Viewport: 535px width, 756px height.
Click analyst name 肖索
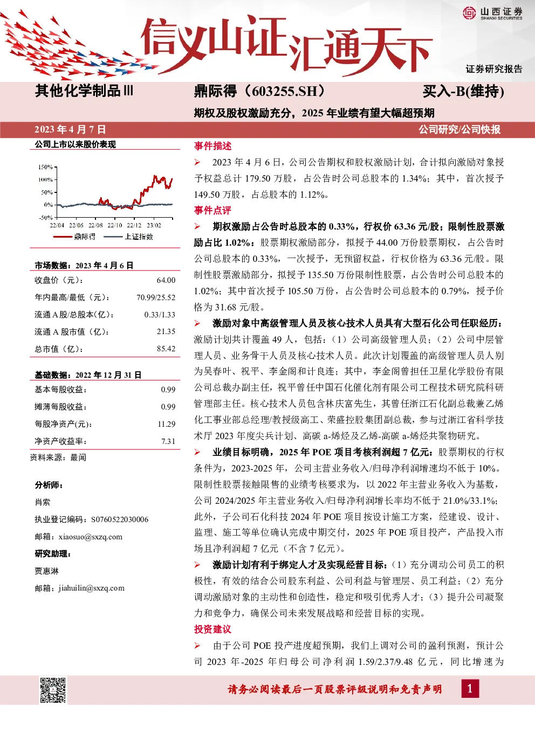pyautogui.click(x=43, y=502)
